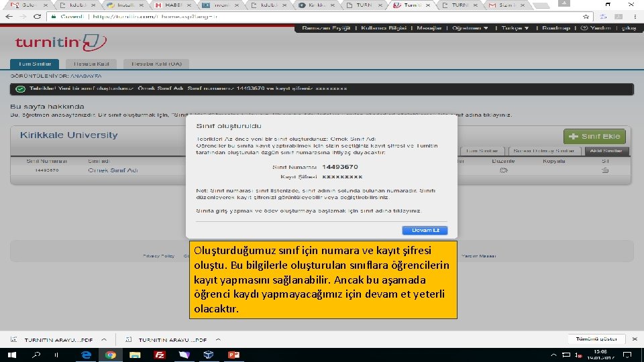644x362 pixels.
Task: Open Task View in taskbar
Action: (x=56, y=355)
